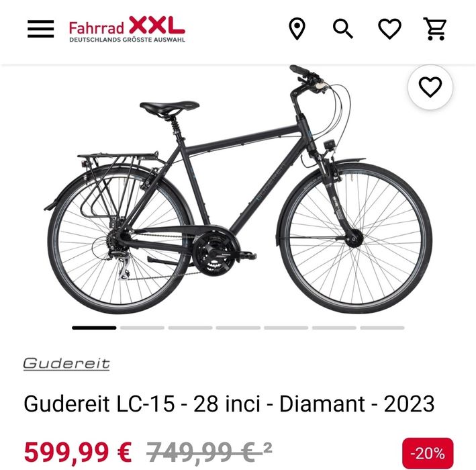Click the footnote on 749,99 € price
Screen dimensions: 476x470
(x=267, y=447)
